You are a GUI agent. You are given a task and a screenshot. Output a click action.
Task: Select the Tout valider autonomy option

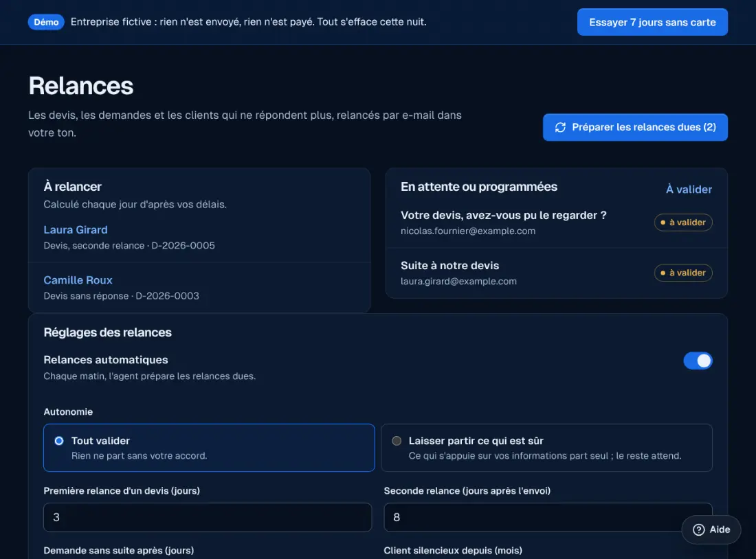209,448
